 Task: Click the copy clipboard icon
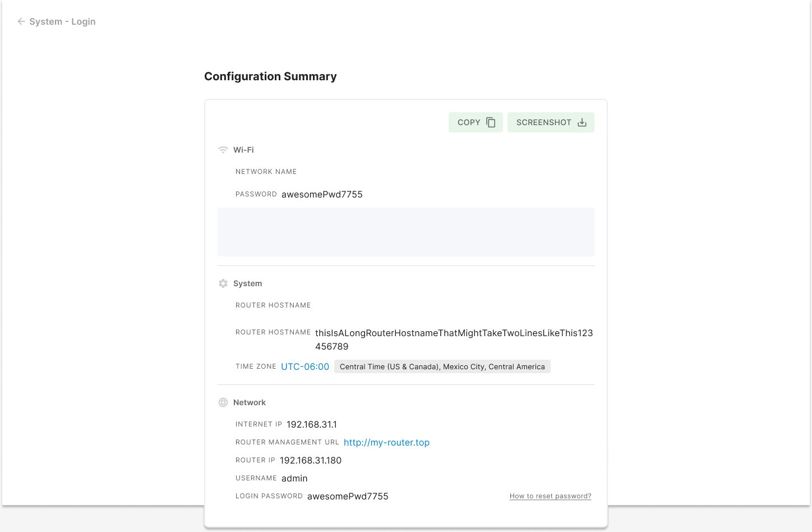tap(491, 122)
